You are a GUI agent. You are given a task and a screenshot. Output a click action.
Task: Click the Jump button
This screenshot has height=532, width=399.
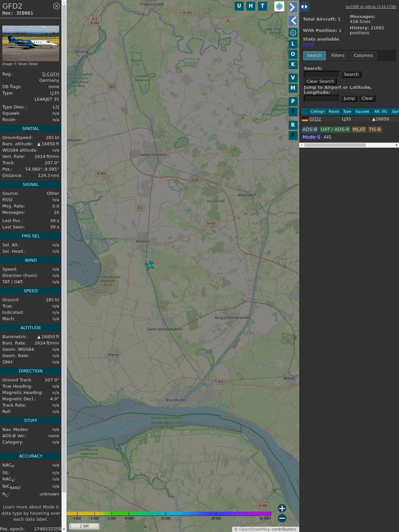[349, 98]
